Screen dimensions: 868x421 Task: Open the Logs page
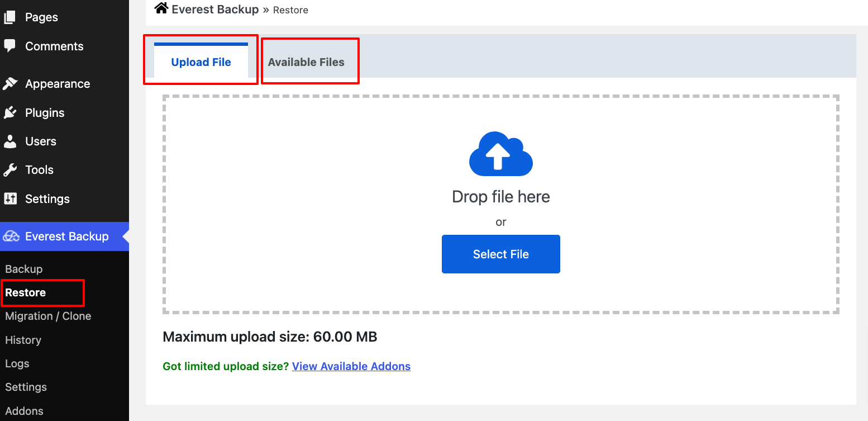click(17, 363)
